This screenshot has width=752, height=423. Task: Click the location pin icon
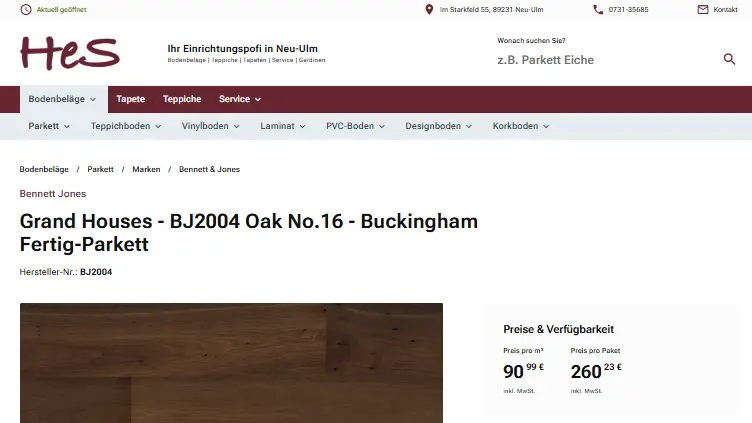pyautogui.click(x=429, y=10)
